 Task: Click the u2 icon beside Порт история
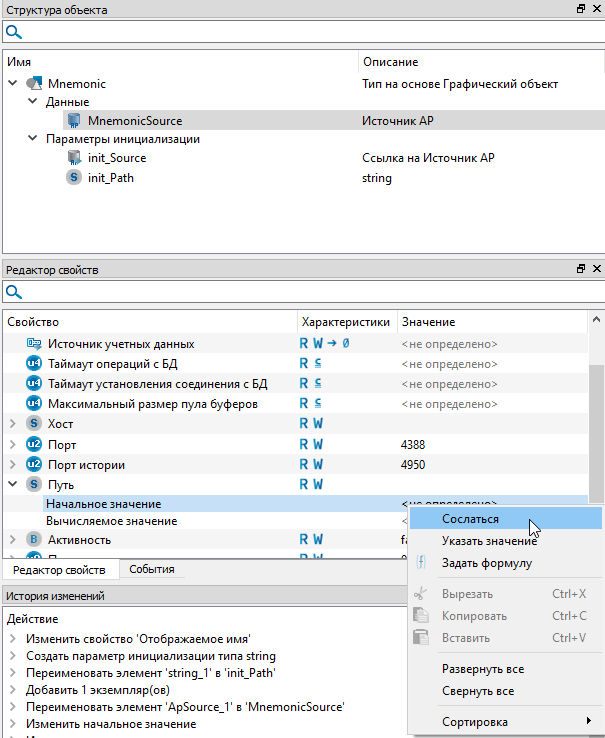pyautogui.click(x=34, y=464)
